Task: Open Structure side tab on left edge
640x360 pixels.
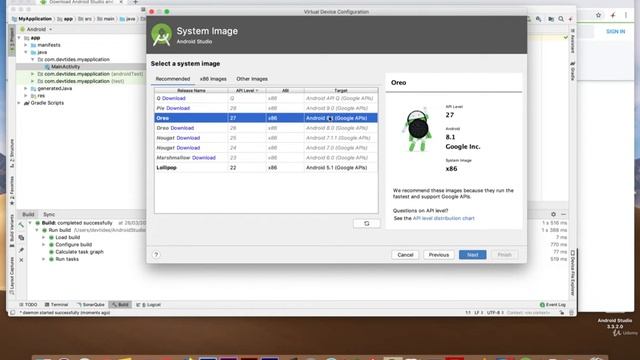Action: 12,153
